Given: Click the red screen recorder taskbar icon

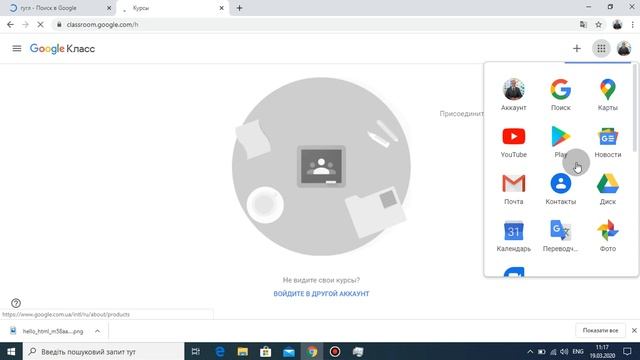Looking at the screenshot, I should (335, 351).
